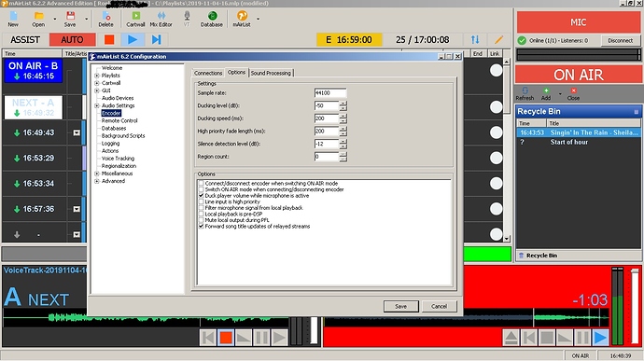Stop automation with red stop button
The width and height of the screenshot is (644, 361).
109,39
